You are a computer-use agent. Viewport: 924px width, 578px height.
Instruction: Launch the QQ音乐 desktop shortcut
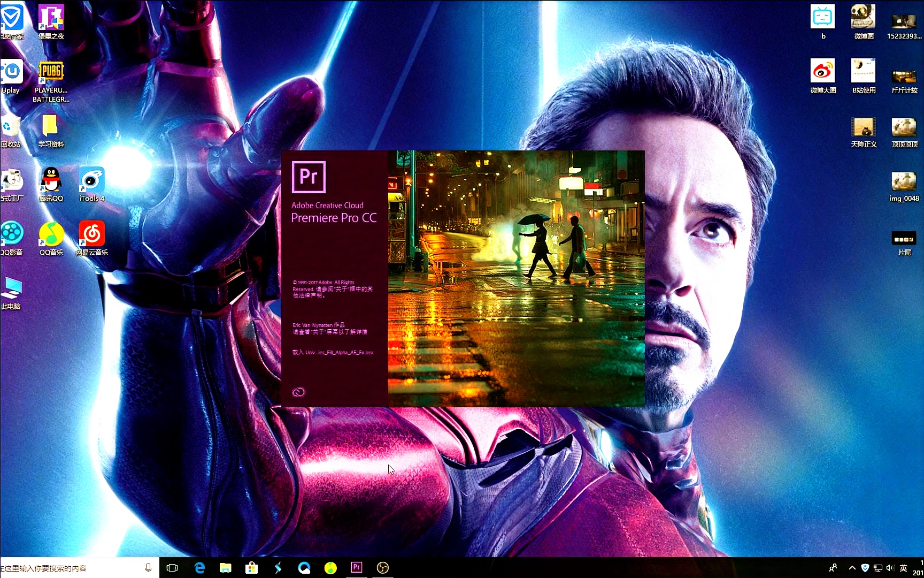[51, 239]
